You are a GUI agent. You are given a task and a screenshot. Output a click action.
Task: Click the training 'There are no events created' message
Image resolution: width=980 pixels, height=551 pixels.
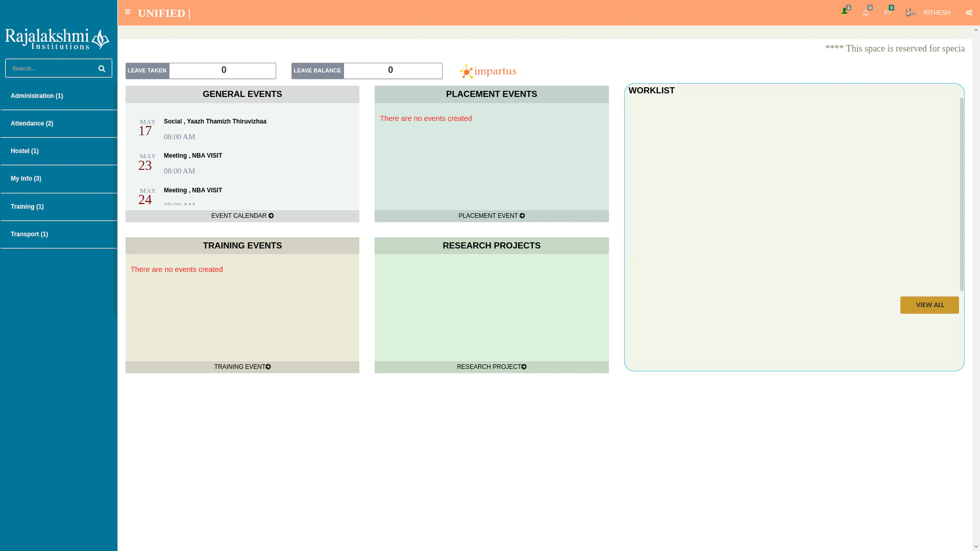pos(177,269)
